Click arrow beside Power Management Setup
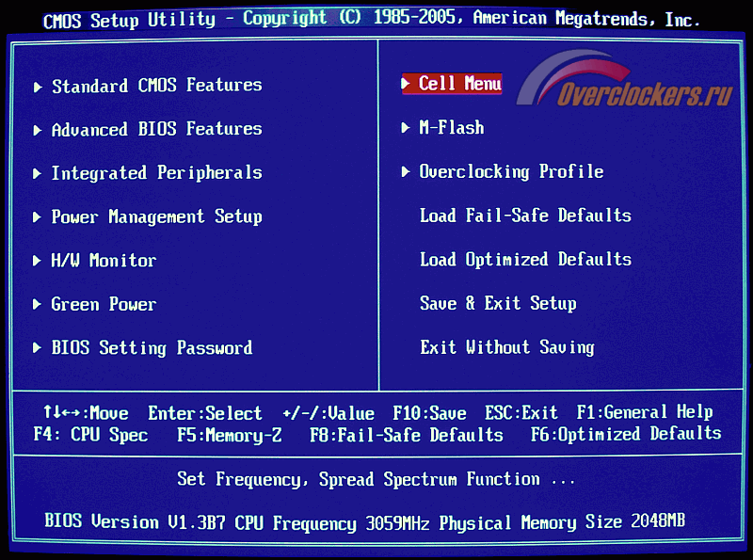The height and width of the screenshot is (560, 753). pyautogui.click(x=37, y=217)
